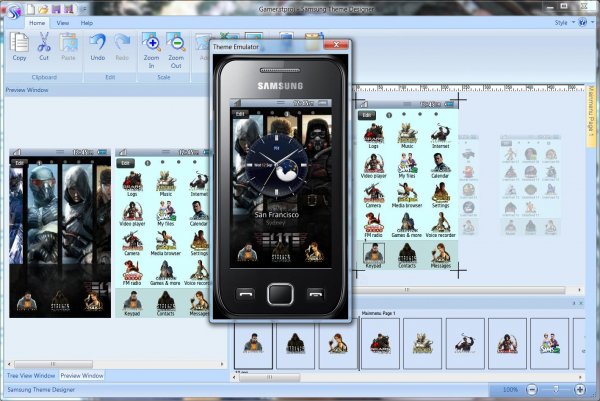Viewport: 600px width, 401px height.
Task: Switch to the Home ribbon tab
Action: click(37, 23)
